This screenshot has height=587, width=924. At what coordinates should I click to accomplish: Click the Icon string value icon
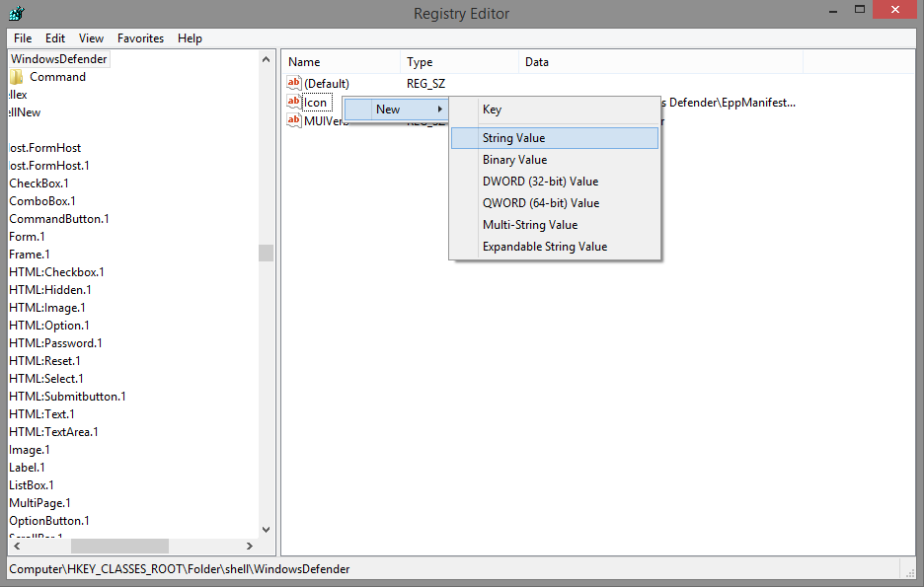coord(294,102)
